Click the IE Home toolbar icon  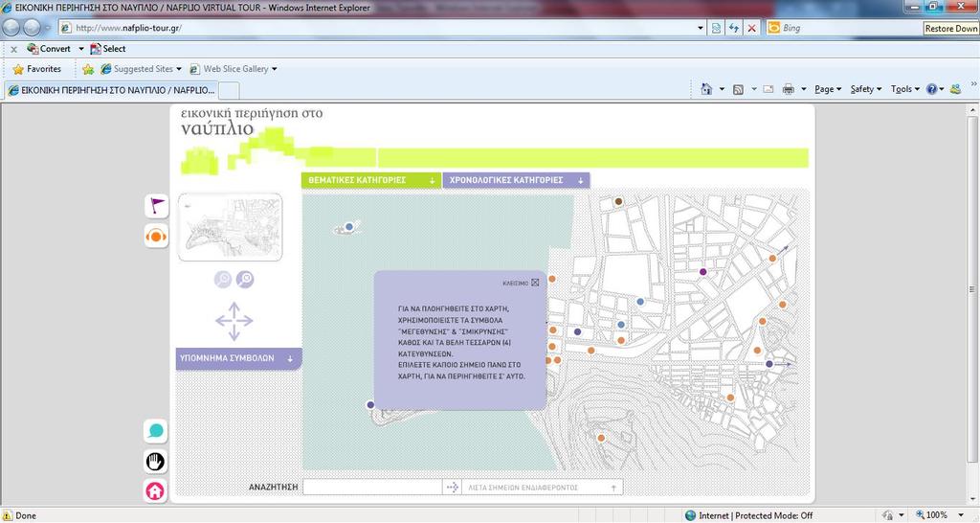[x=706, y=89]
